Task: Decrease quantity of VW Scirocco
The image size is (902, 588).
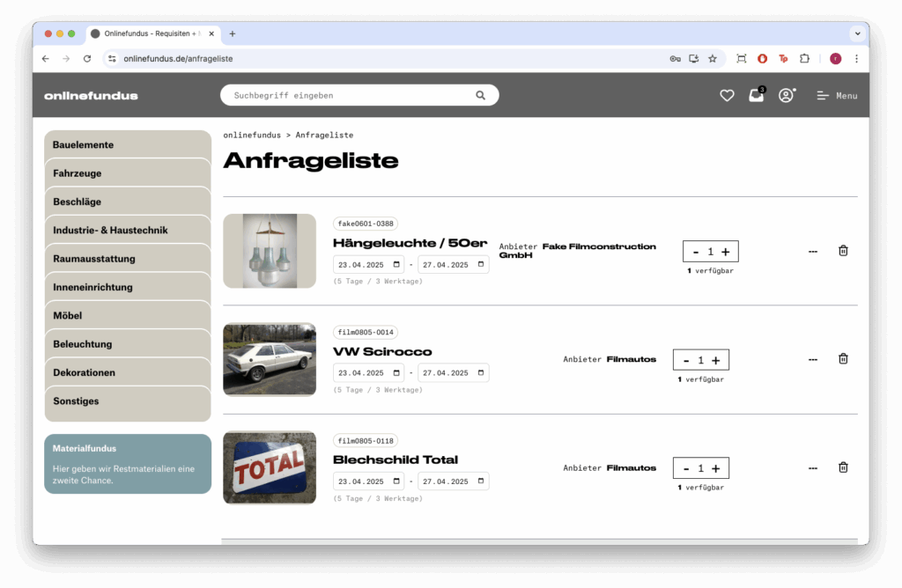Action: (x=686, y=360)
